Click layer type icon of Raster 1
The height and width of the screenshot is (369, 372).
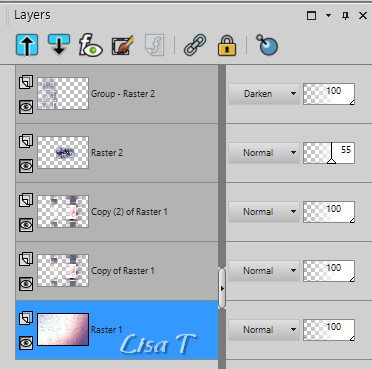tap(26, 318)
